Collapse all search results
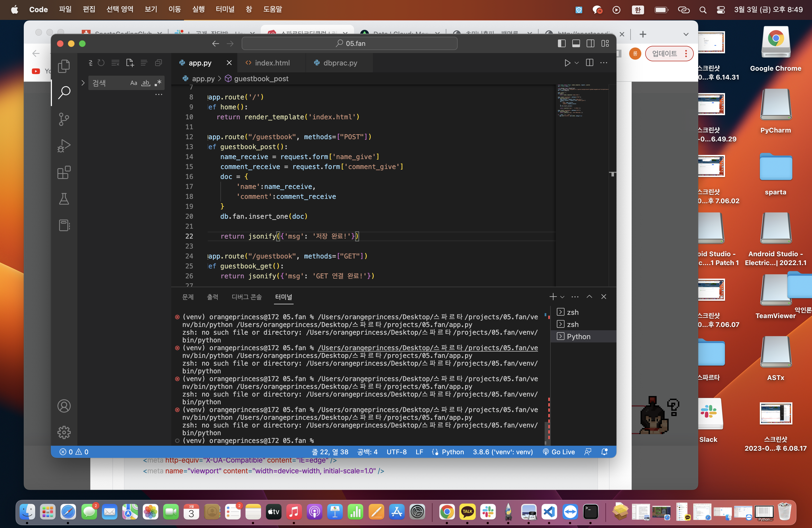This screenshot has height=528, width=812. pyautogui.click(x=158, y=63)
